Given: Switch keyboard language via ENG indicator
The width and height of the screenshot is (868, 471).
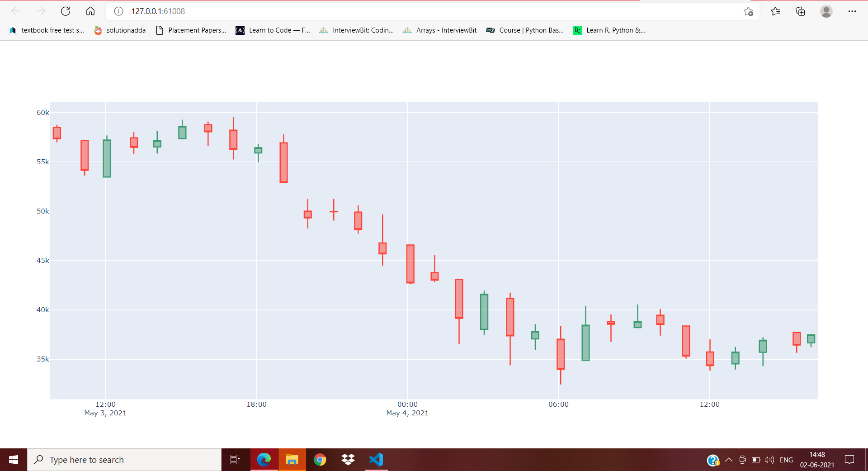Looking at the screenshot, I should 787,460.
